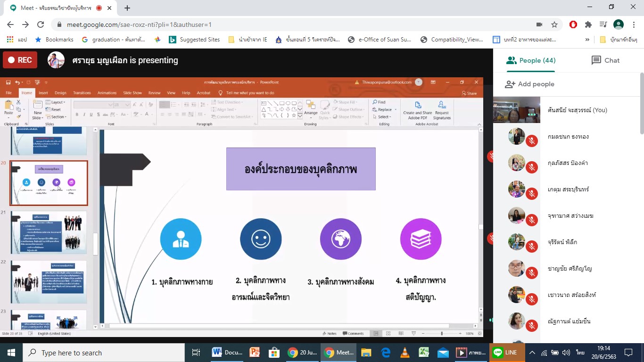Open the Chrome extensions puzzle icon

(588, 25)
